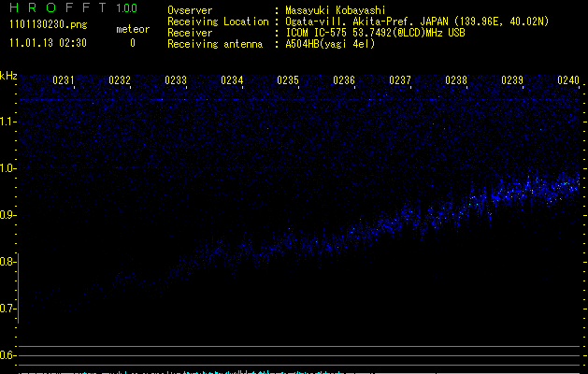Image resolution: width=588 pixels, height=374 pixels.
Task: Click the meteor label
Action: point(132,29)
